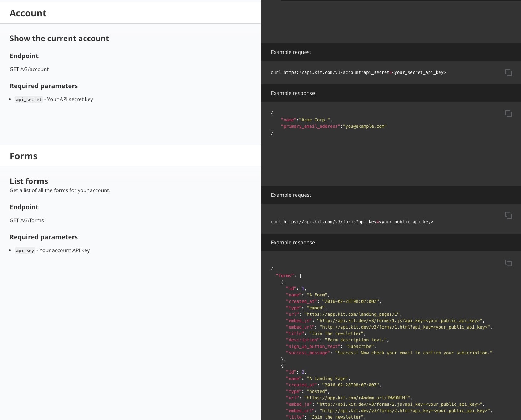Copy the account curl request example
This screenshot has height=420, width=521.
point(508,72)
